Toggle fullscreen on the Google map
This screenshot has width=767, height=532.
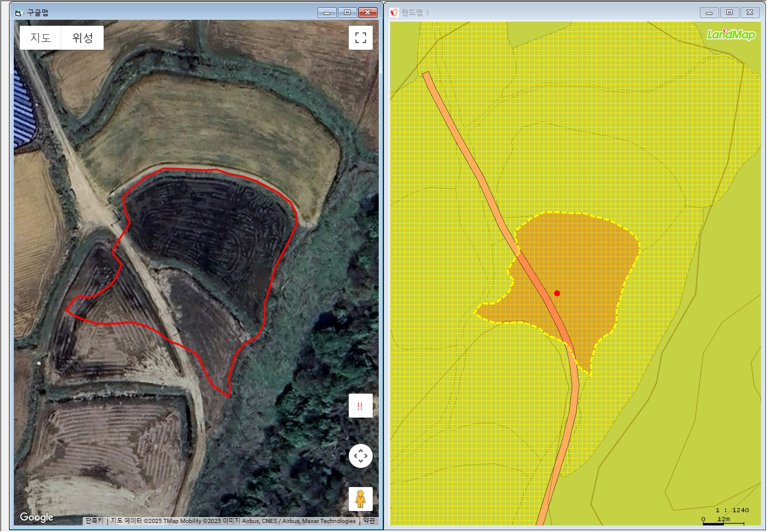coord(360,38)
